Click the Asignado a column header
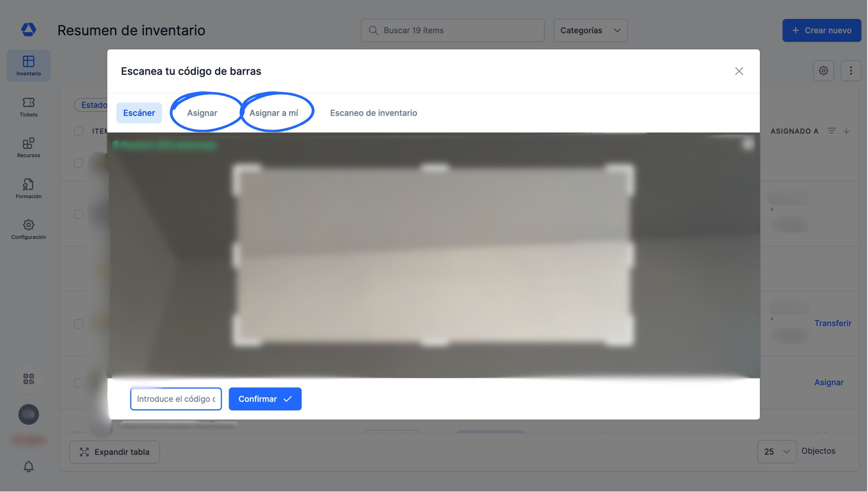The image size is (868, 492). tap(794, 131)
